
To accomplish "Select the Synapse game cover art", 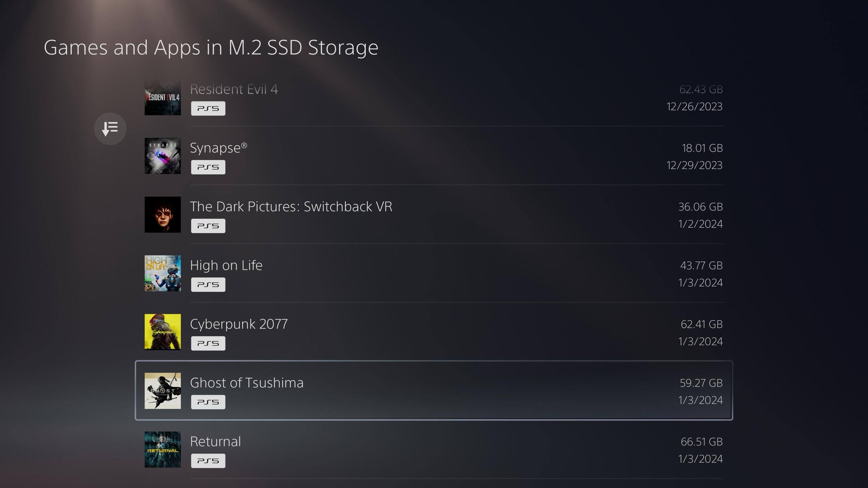I will 163,156.
